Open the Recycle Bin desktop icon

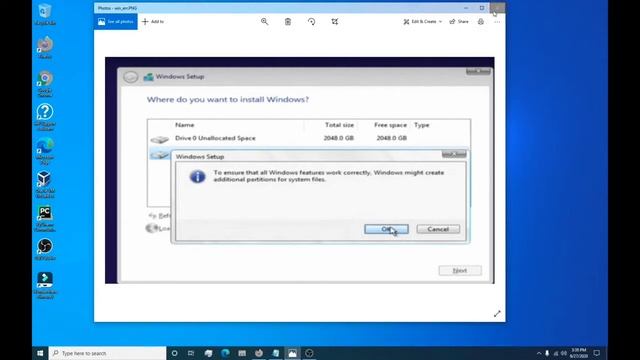pyautogui.click(x=45, y=15)
